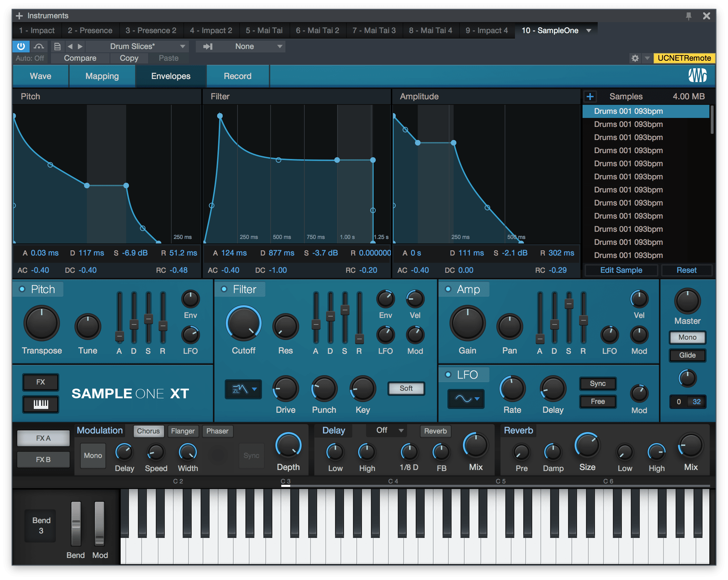The image size is (728, 580).
Task: Toggle LFO Free button
Action: coord(598,402)
